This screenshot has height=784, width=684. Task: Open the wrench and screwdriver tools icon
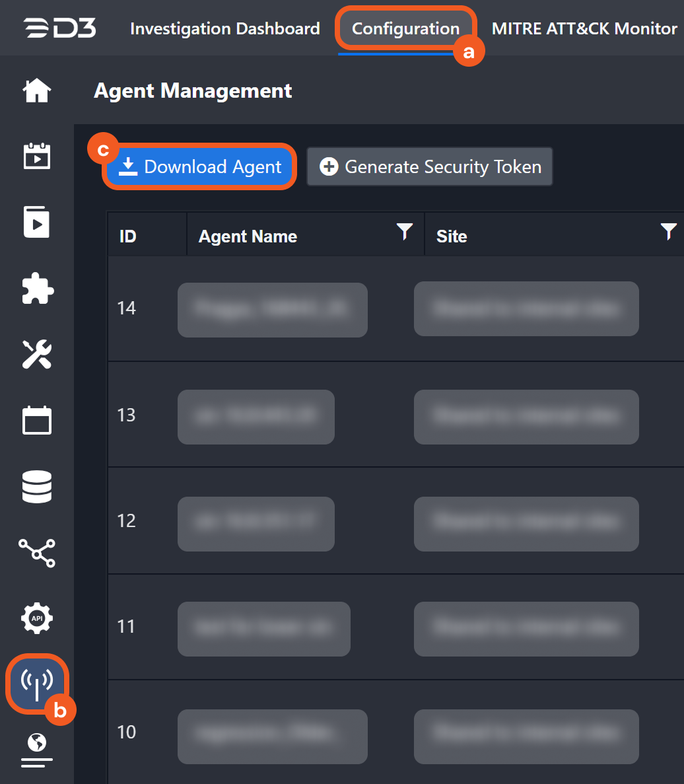coord(37,354)
